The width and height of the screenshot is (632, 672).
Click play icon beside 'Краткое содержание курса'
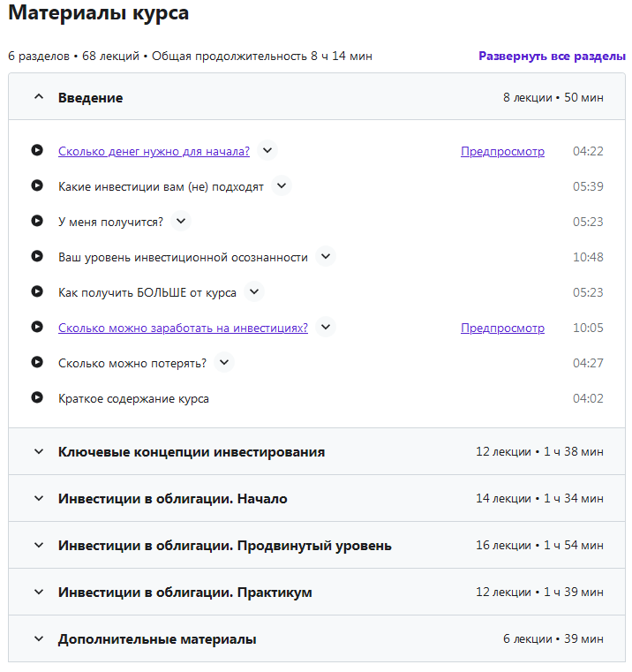[x=37, y=397]
